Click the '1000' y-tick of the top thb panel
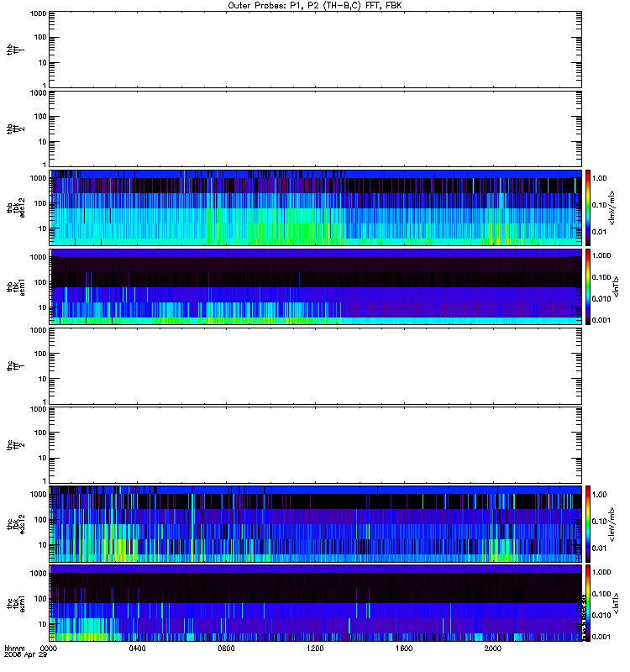Viewport: 630px width, 672px height. coord(38,13)
